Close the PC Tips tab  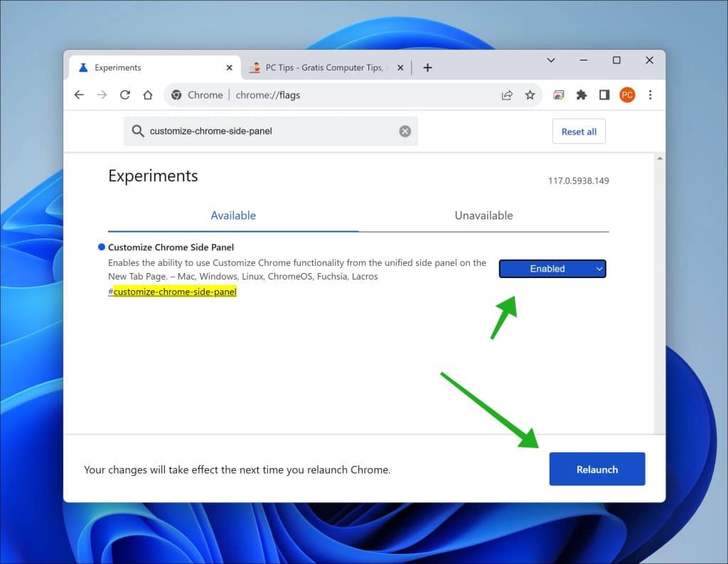(400, 68)
